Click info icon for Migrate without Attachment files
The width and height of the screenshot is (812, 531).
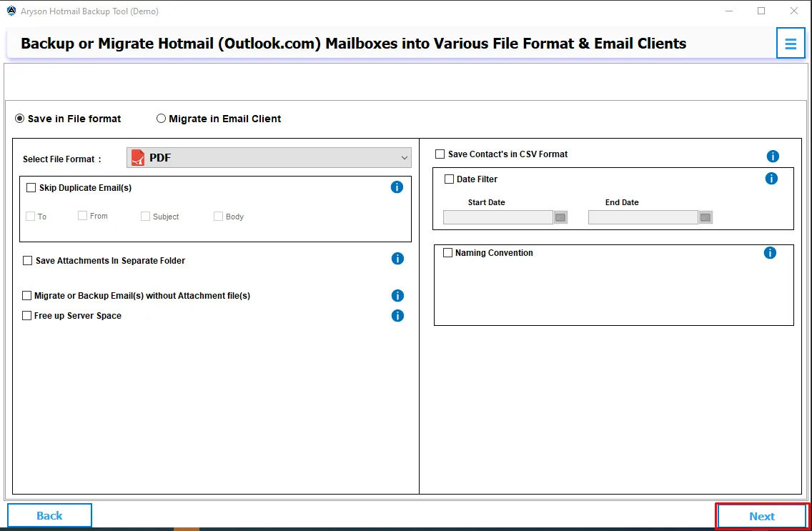(x=397, y=296)
